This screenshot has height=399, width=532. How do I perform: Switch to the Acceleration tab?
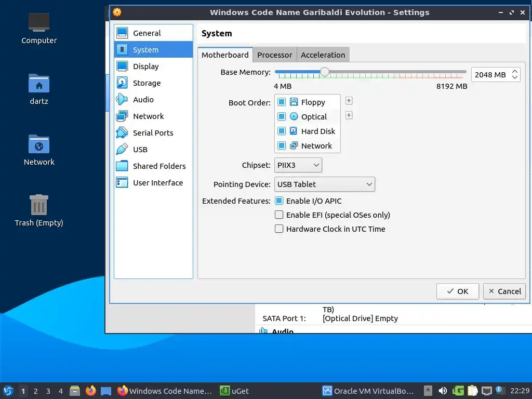click(323, 55)
